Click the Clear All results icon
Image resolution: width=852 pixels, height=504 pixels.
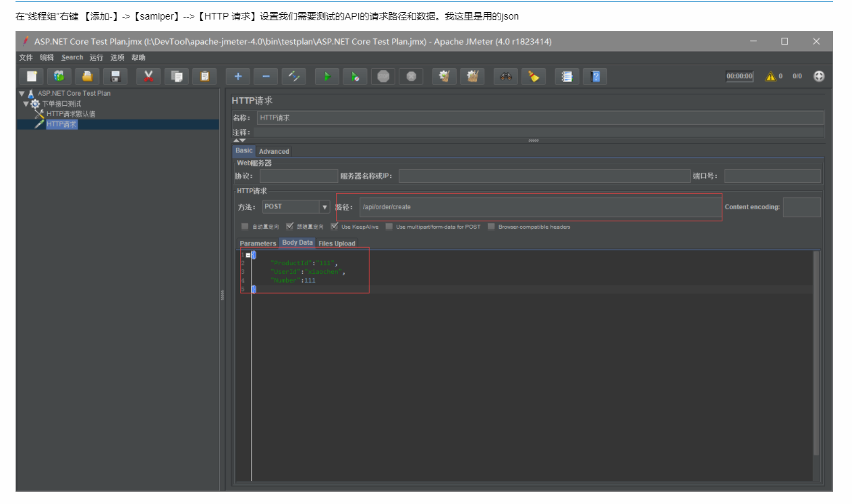(x=472, y=76)
